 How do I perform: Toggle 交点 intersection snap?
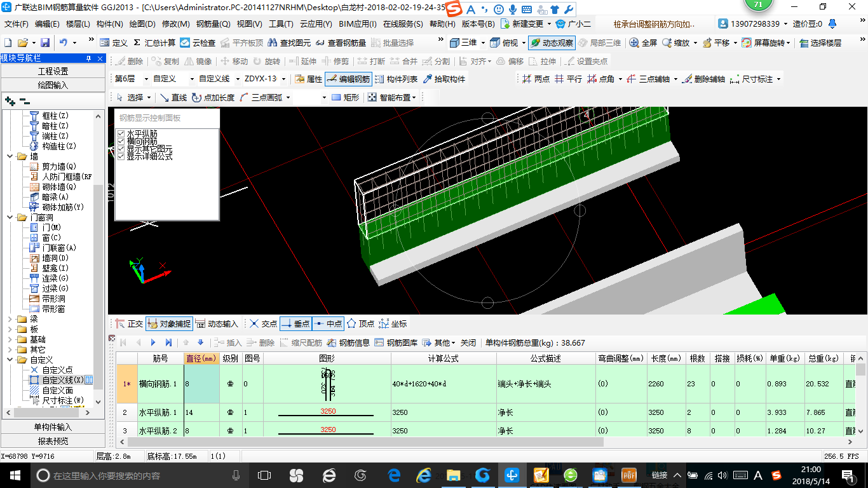point(263,323)
